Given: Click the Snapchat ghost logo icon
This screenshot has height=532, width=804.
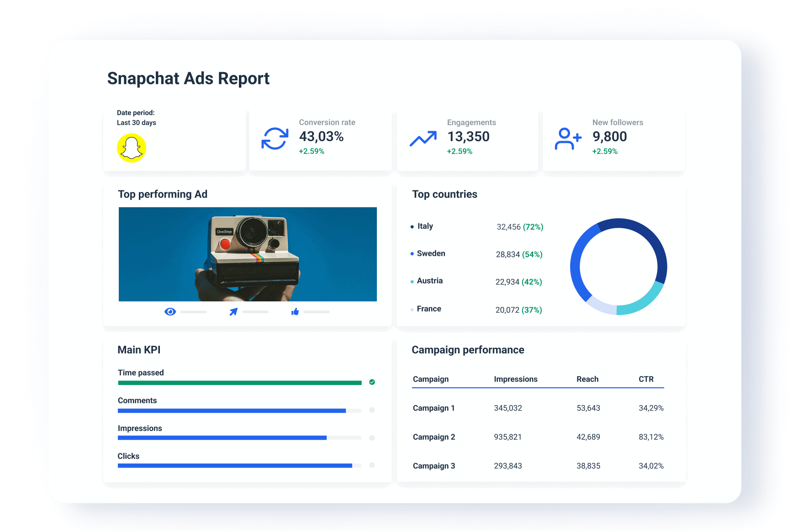Looking at the screenshot, I should pos(132,148).
